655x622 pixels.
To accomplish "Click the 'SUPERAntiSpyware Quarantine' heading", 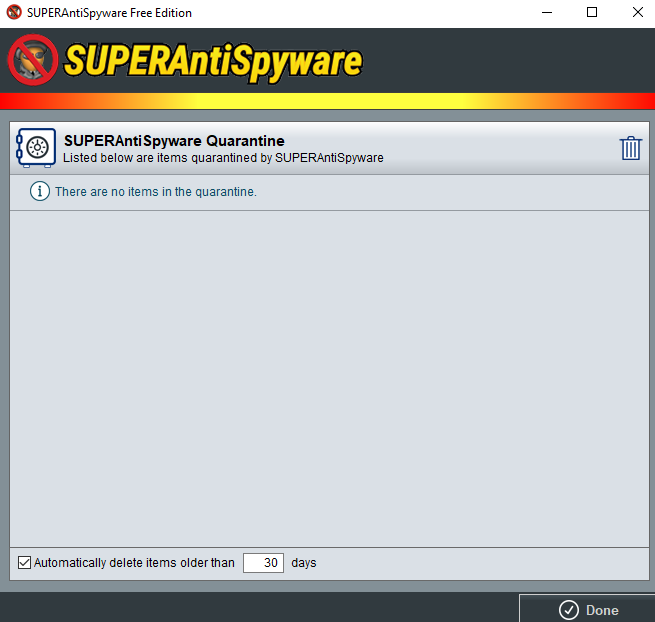I will click(x=174, y=141).
